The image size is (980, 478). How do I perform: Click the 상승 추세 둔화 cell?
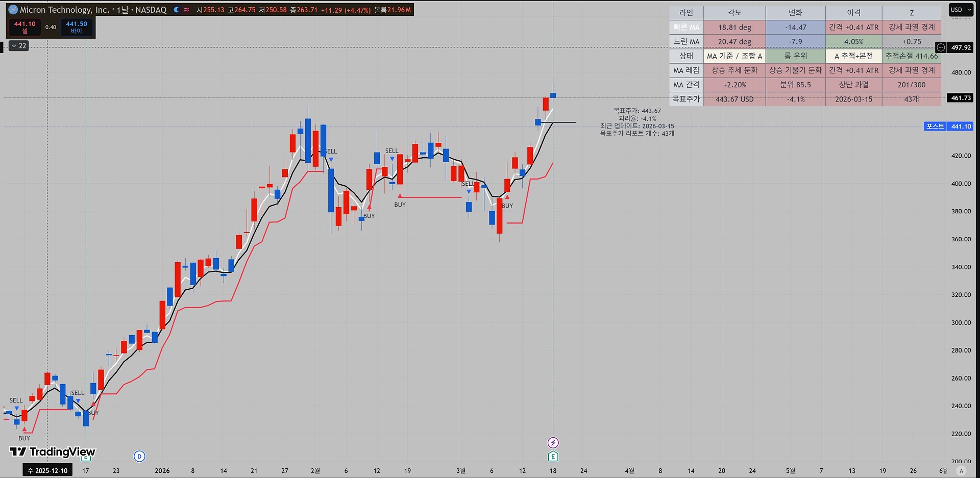pos(734,70)
